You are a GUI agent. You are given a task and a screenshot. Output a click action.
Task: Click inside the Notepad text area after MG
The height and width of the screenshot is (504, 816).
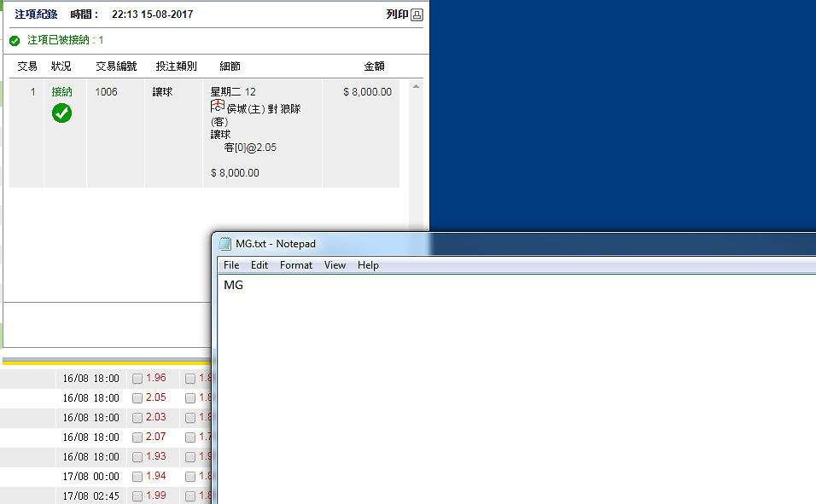516,390
